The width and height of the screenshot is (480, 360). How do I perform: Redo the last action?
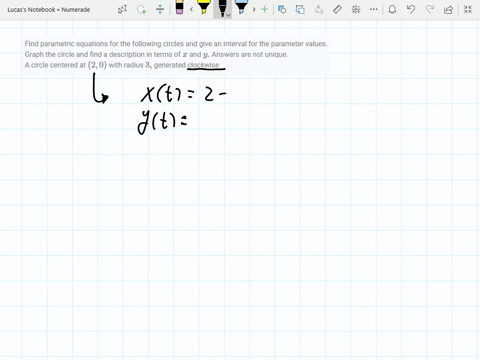coord(430,9)
